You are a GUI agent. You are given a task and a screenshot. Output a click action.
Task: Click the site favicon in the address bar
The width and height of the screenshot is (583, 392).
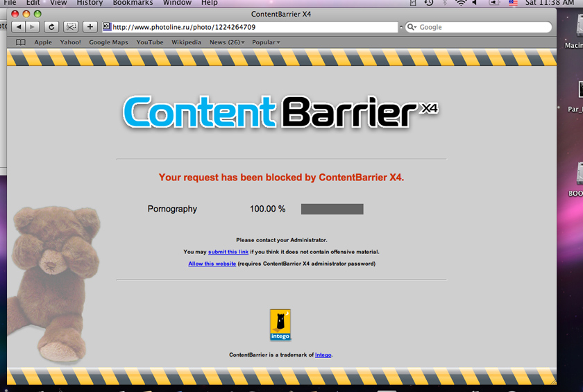tap(107, 26)
